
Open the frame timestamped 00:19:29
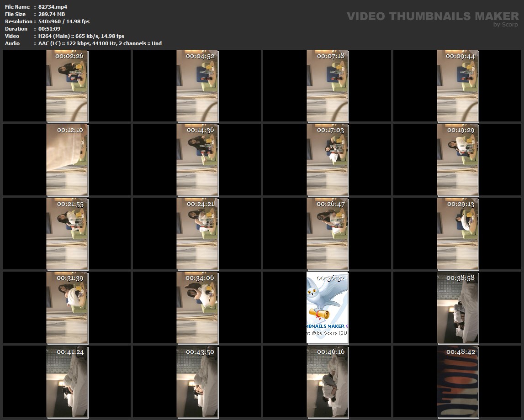(x=457, y=160)
